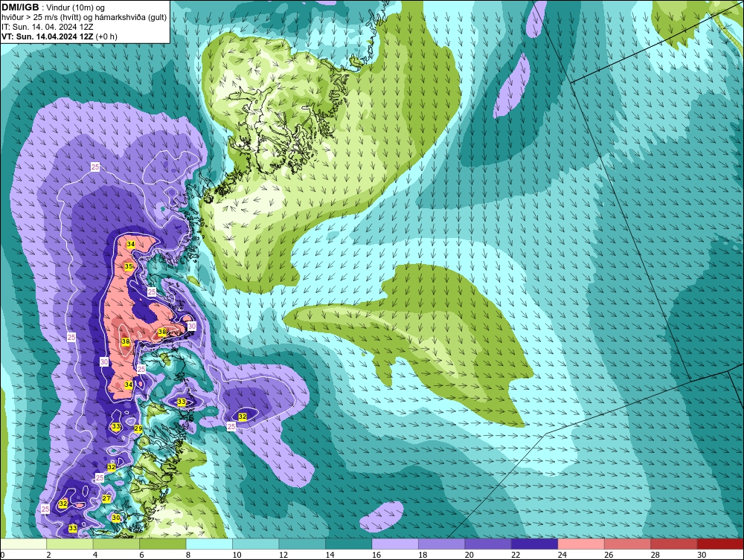744x560 pixels.
Task: Pick the 8–10 m/s light cyan swatch
Action: click(209, 544)
